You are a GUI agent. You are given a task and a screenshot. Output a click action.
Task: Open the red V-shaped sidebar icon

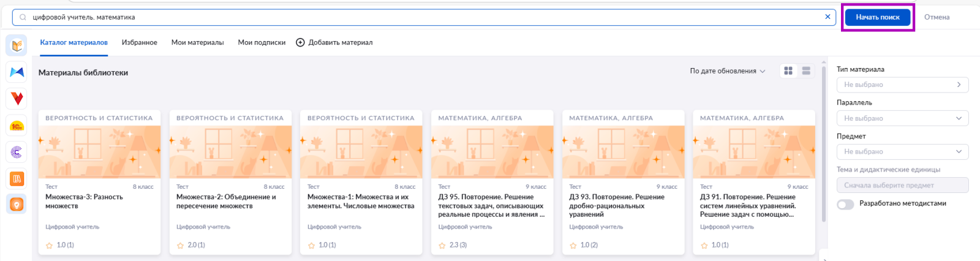pos(17,98)
